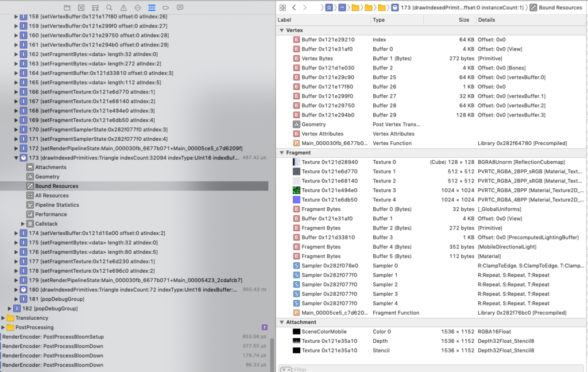588x372 pixels.
Task: Click the command buffer breadcrumb double-chevron icon
Action: click(329, 7)
